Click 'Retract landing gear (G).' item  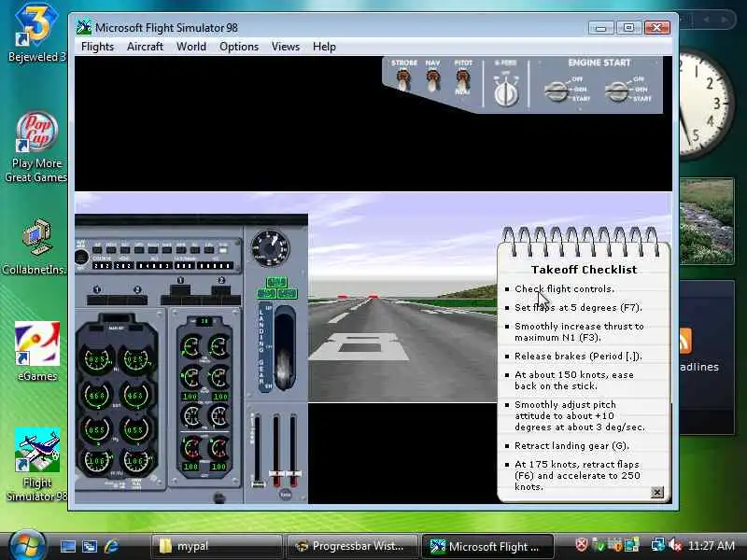(x=571, y=446)
